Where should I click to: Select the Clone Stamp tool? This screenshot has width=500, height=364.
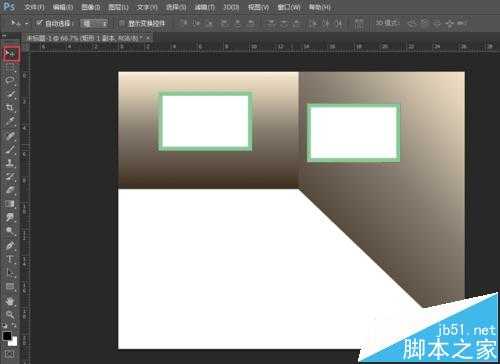(x=10, y=163)
